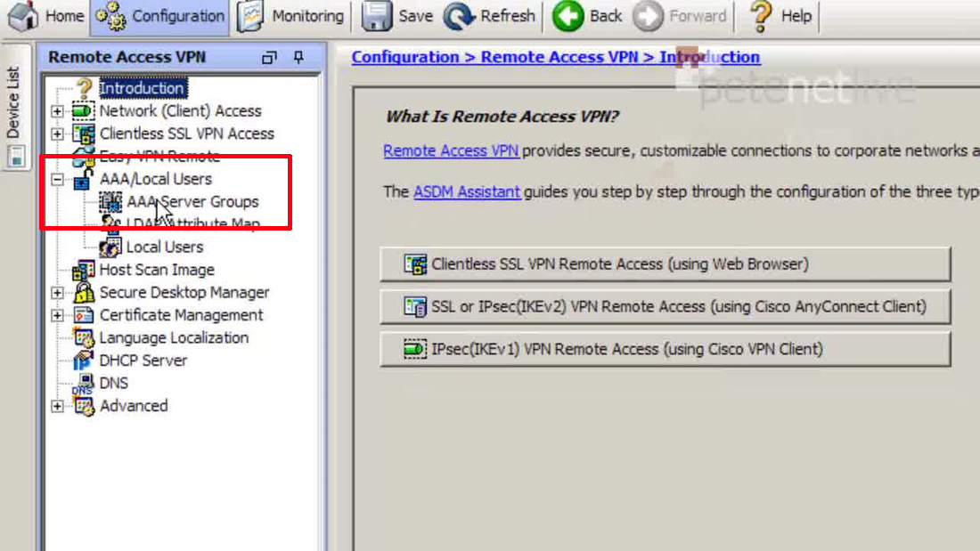Select the Advanced label in tree
Screen dimensions: 980x551
pyautogui.click(x=134, y=406)
